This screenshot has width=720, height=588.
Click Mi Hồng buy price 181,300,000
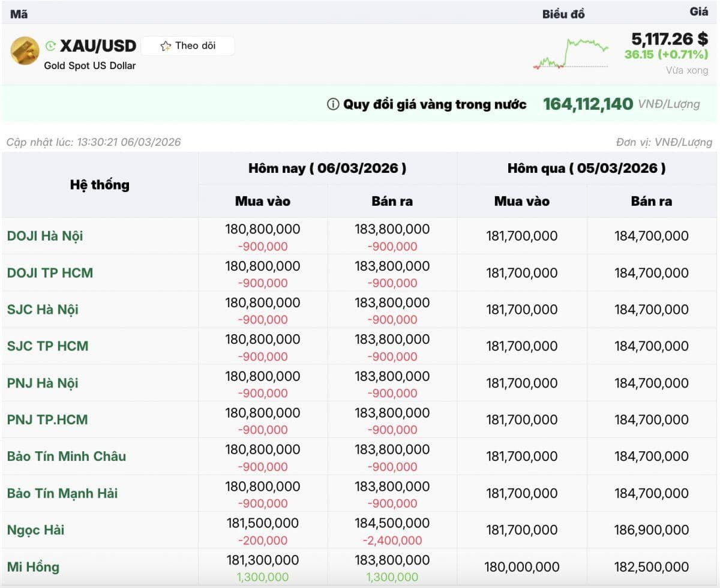click(x=263, y=560)
